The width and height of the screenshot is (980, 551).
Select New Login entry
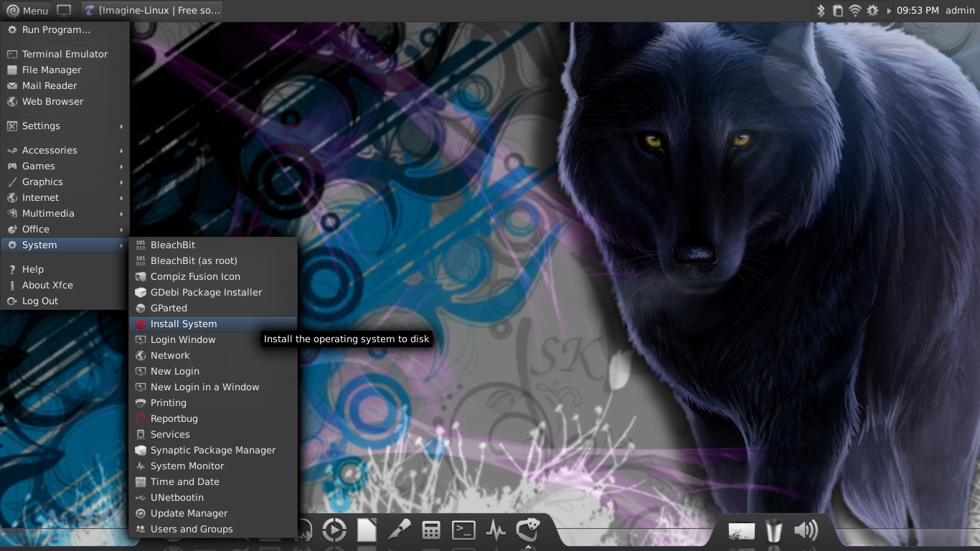(213, 371)
